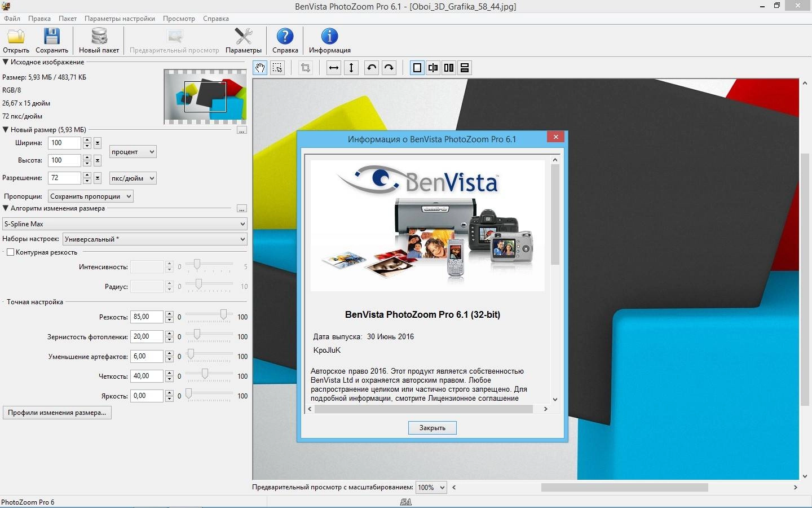Close the Информация dialog with X

tap(555, 137)
